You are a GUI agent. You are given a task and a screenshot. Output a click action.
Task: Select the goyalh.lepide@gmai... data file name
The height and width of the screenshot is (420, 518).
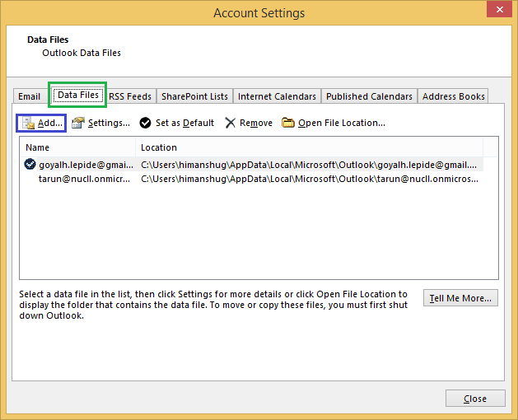tap(86, 165)
